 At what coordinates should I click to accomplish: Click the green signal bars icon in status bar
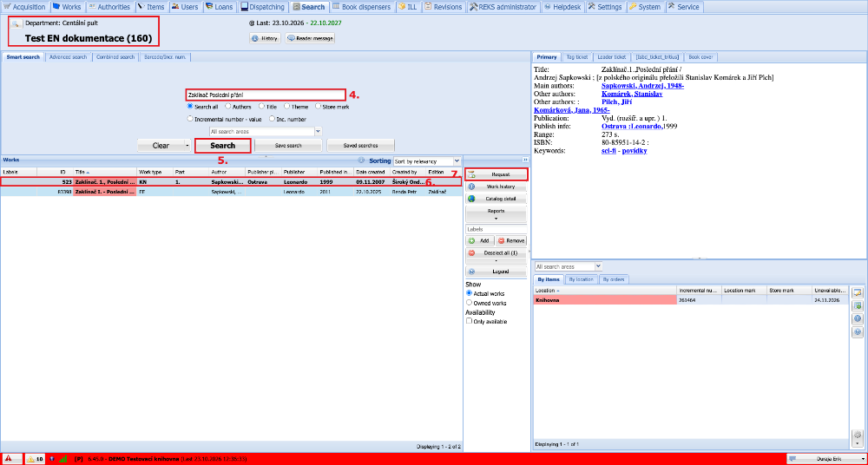pyautogui.click(x=62, y=459)
